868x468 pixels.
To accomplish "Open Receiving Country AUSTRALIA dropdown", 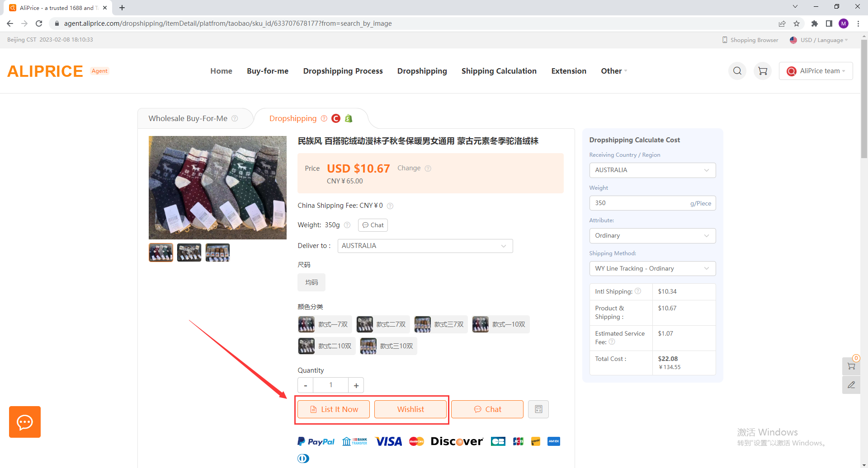I will pyautogui.click(x=652, y=170).
